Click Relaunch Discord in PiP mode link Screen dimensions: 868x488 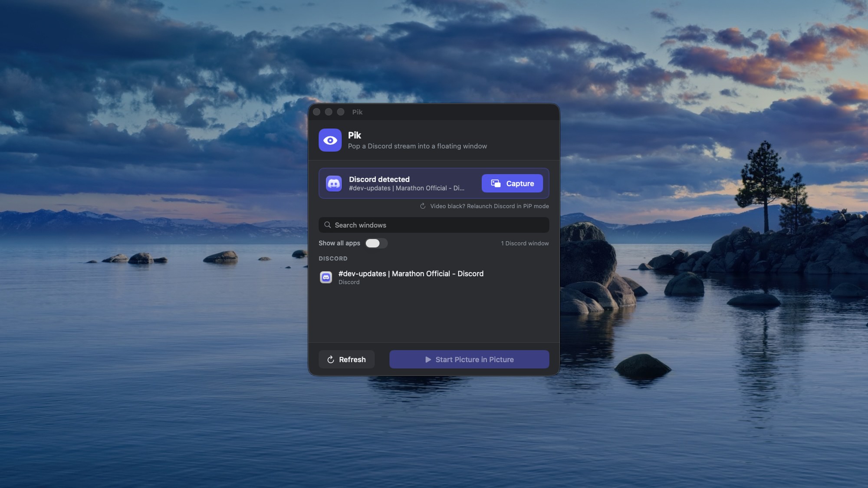[x=484, y=206]
